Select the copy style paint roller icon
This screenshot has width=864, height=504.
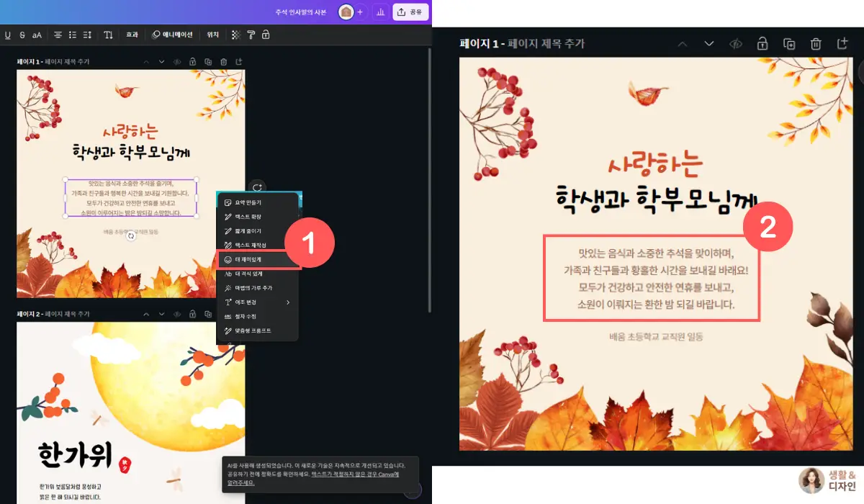click(x=251, y=34)
